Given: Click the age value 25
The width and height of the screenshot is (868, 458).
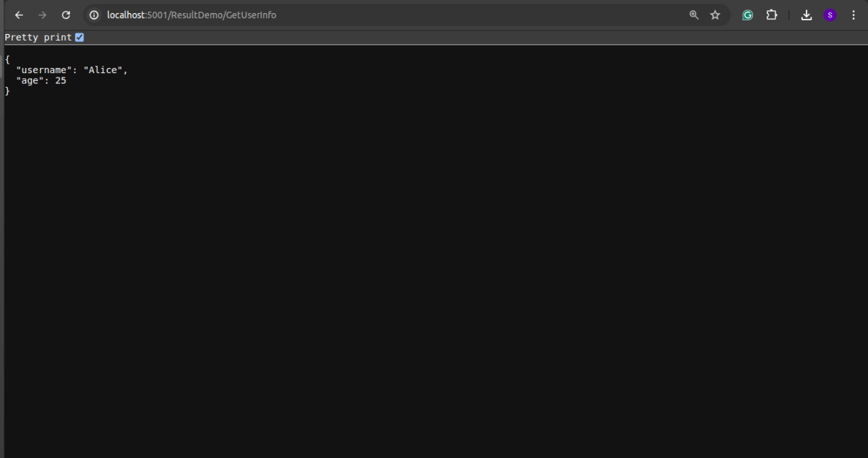Looking at the screenshot, I should tap(61, 80).
